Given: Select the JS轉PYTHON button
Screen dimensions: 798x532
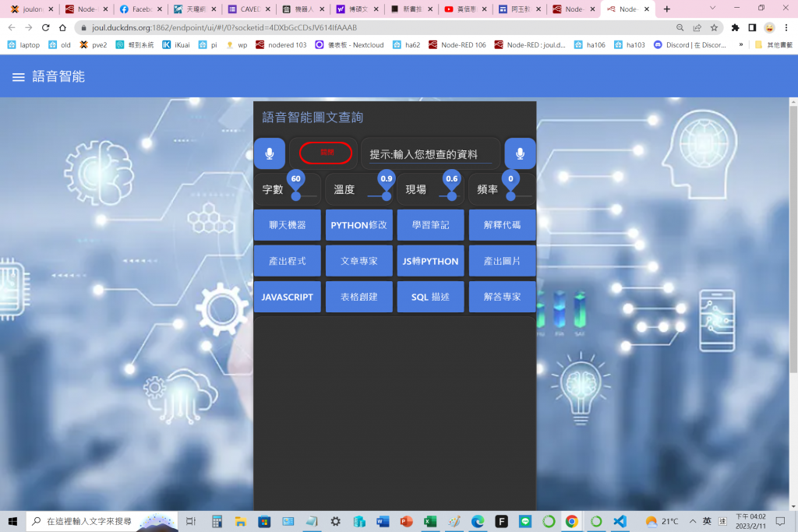Looking at the screenshot, I should click(430, 261).
